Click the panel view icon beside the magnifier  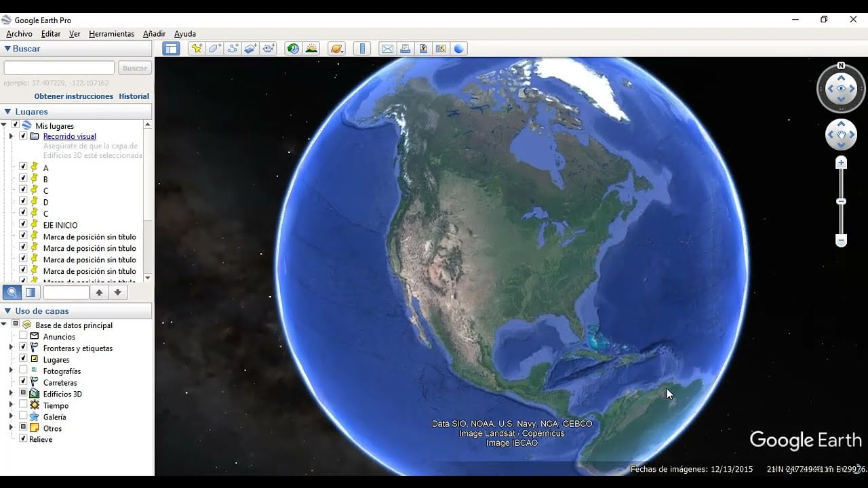pos(31,292)
